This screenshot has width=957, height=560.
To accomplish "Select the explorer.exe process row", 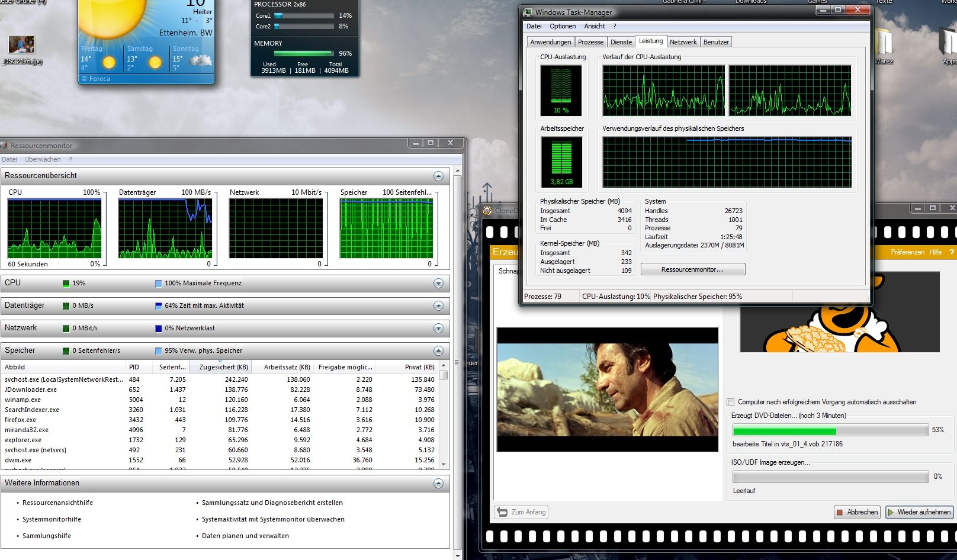I will click(x=219, y=440).
